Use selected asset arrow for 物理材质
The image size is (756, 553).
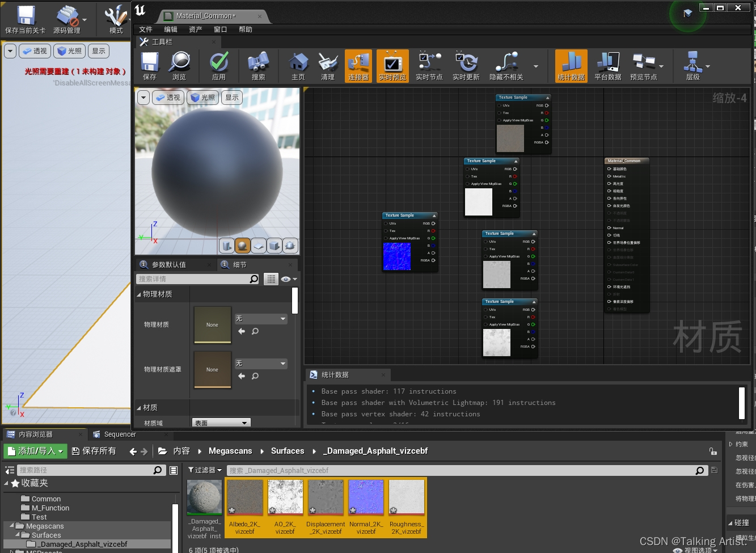(x=242, y=331)
